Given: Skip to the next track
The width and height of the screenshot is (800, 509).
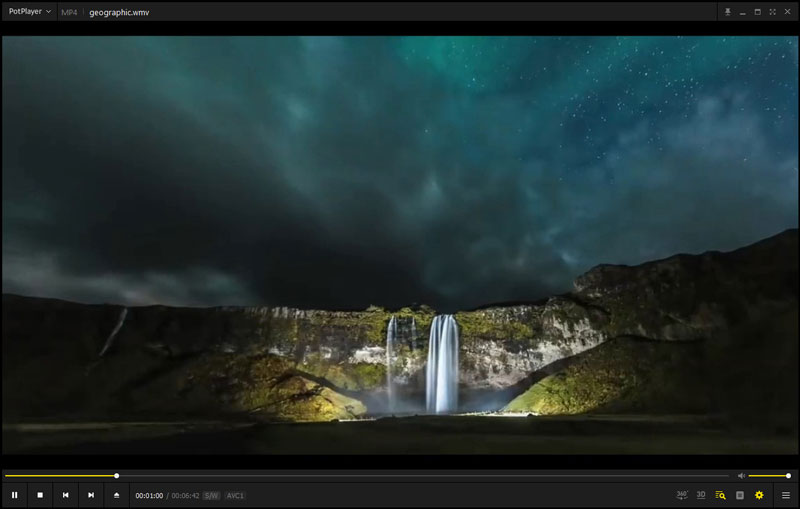Looking at the screenshot, I should (x=91, y=495).
